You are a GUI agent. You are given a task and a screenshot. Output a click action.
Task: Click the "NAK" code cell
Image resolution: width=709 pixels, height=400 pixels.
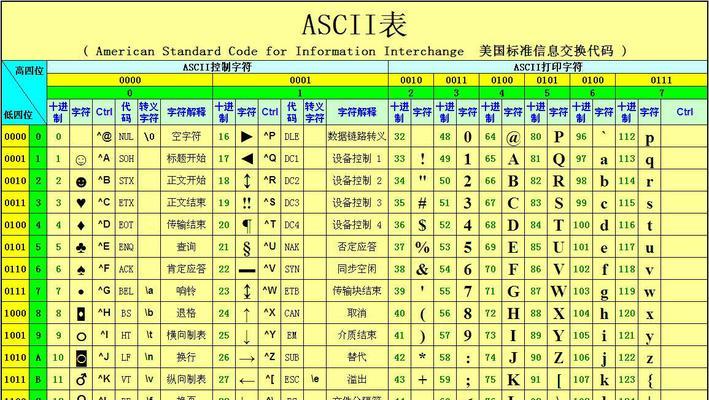[x=292, y=247]
